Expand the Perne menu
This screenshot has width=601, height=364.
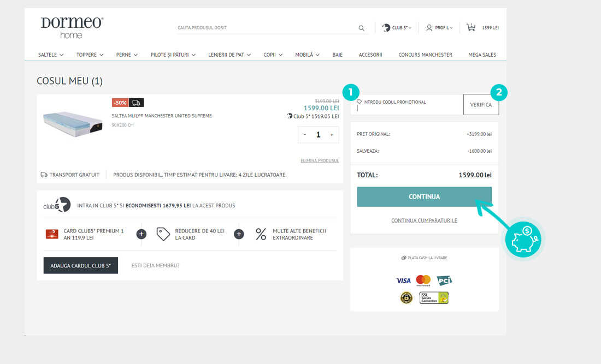(x=127, y=55)
